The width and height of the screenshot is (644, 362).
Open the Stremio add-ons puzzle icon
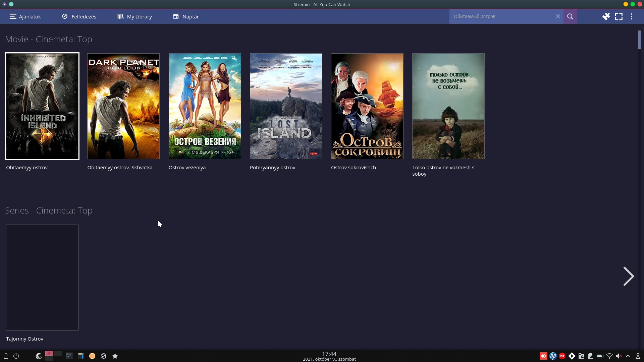[606, 16]
